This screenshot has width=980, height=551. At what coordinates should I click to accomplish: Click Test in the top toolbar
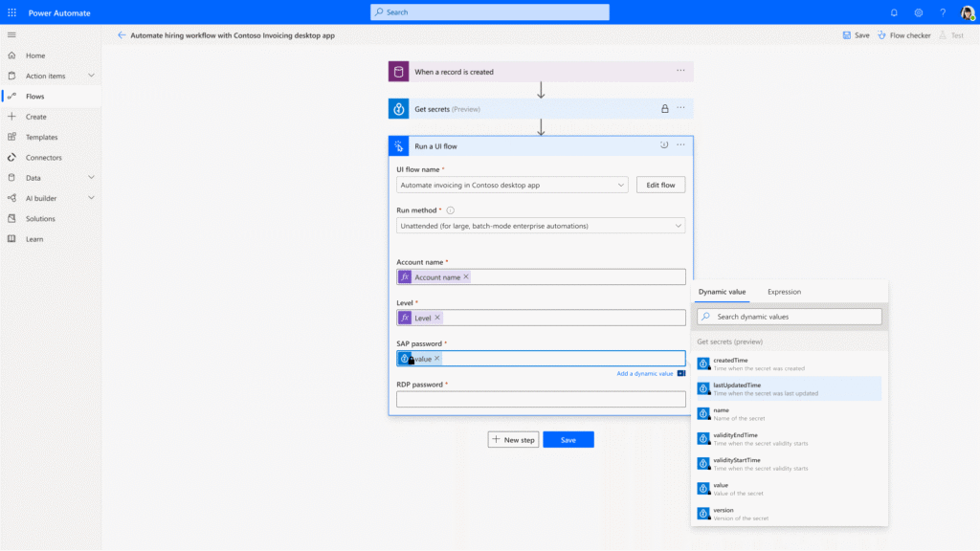point(951,35)
